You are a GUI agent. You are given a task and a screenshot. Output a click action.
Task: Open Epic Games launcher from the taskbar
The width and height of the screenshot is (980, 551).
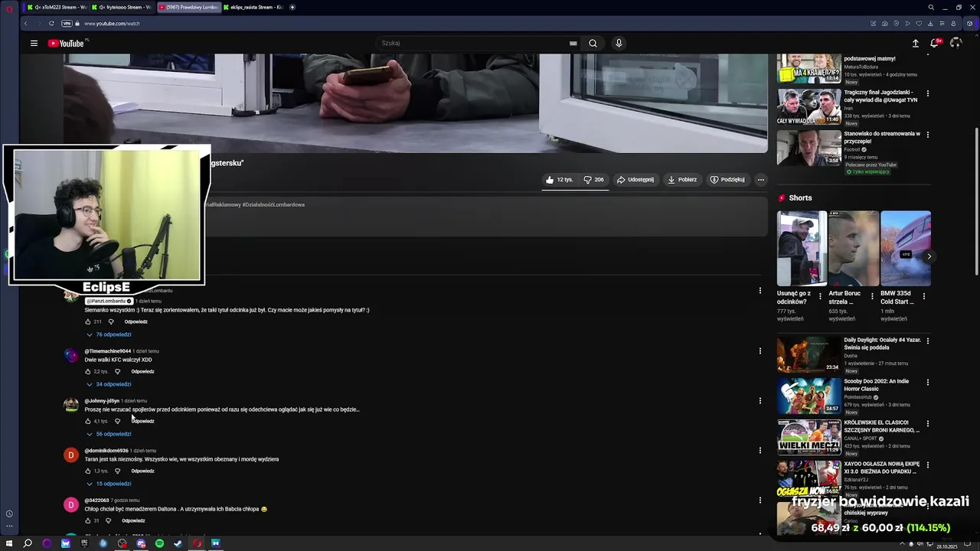(x=84, y=543)
